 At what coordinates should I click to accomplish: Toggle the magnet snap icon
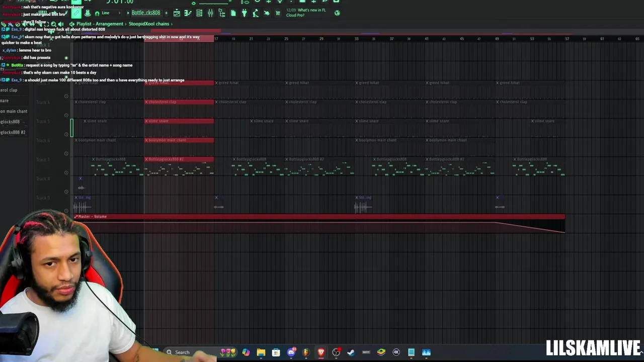97,13
